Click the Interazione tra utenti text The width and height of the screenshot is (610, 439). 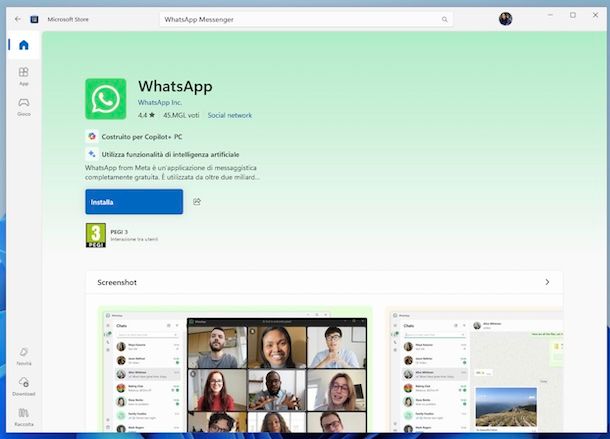point(134,239)
